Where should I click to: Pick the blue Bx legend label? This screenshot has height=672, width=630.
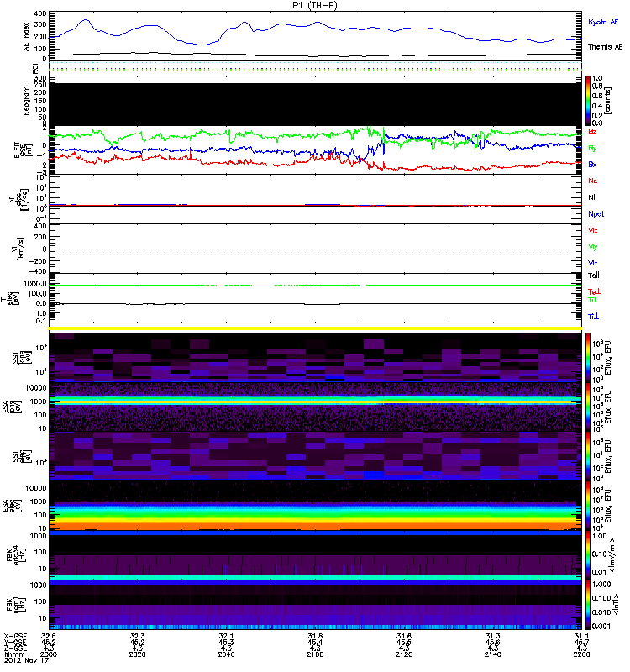click(x=592, y=165)
